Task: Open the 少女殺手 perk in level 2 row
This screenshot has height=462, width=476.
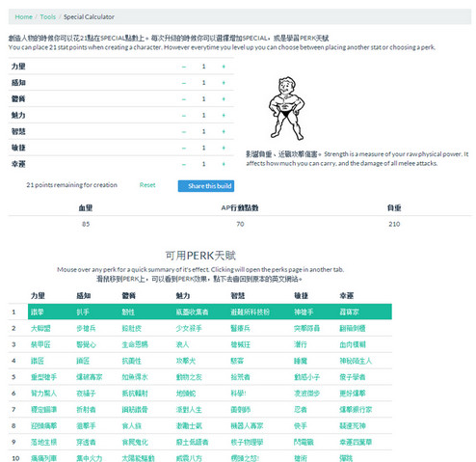Action: pos(189,328)
